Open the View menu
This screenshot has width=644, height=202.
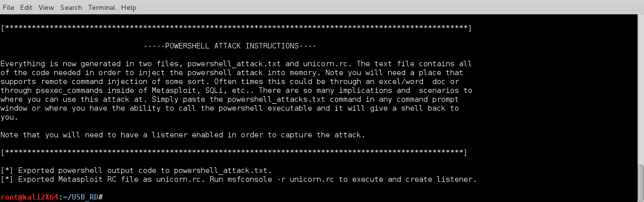(46, 7)
